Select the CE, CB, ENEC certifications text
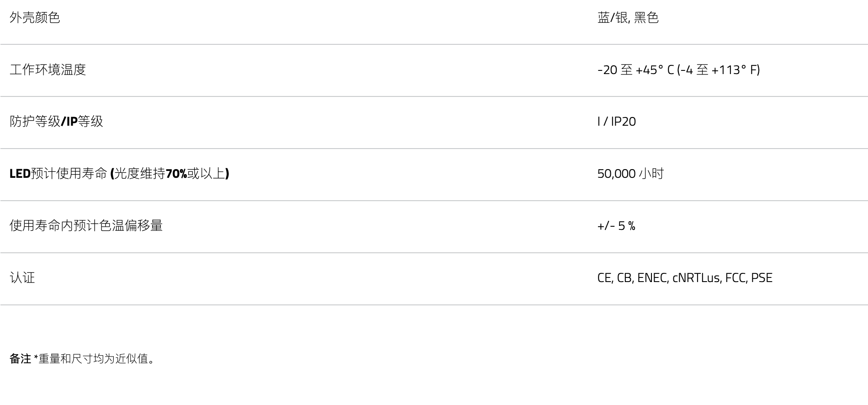 point(633,278)
